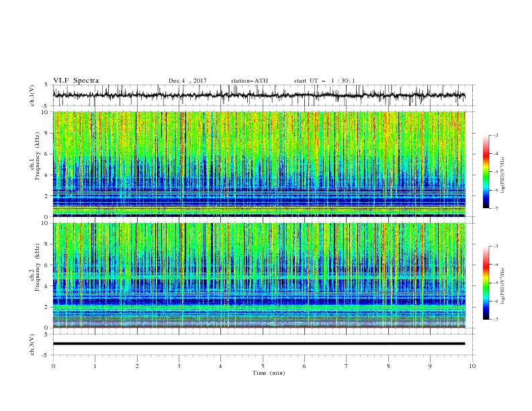This screenshot has width=532, height=411.
Task: Click the "-7" label on ch.2 color bar
Action: tap(496, 319)
